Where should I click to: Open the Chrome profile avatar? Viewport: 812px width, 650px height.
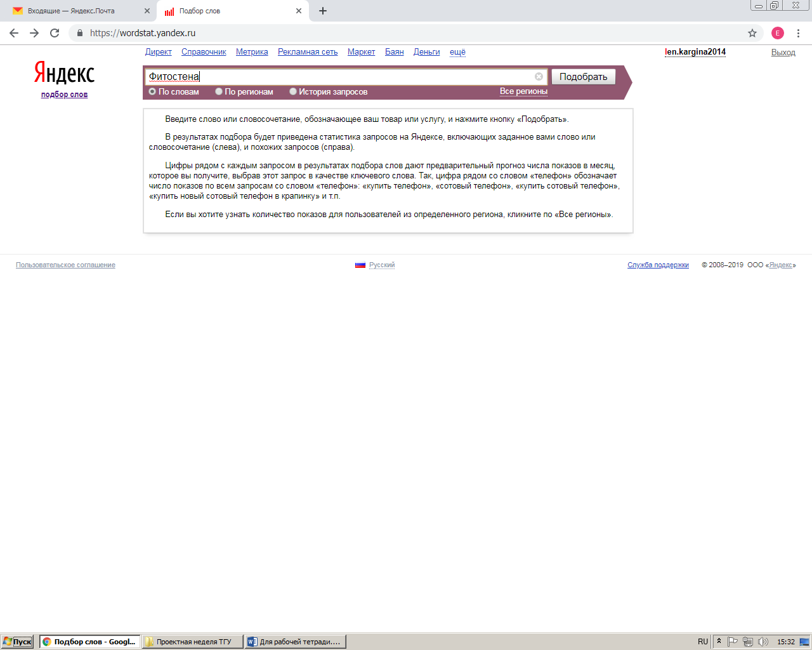click(777, 33)
